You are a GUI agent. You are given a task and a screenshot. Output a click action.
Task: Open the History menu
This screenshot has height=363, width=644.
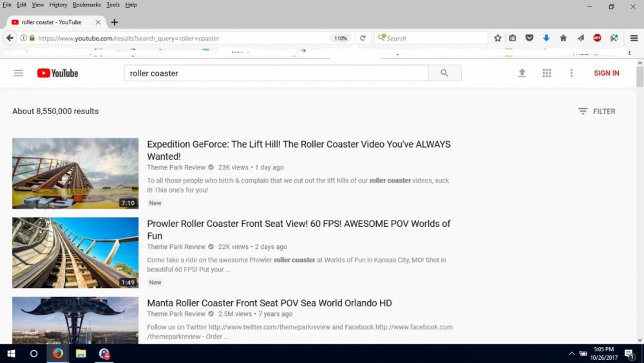pyautogui.click(x=58, y=5)
